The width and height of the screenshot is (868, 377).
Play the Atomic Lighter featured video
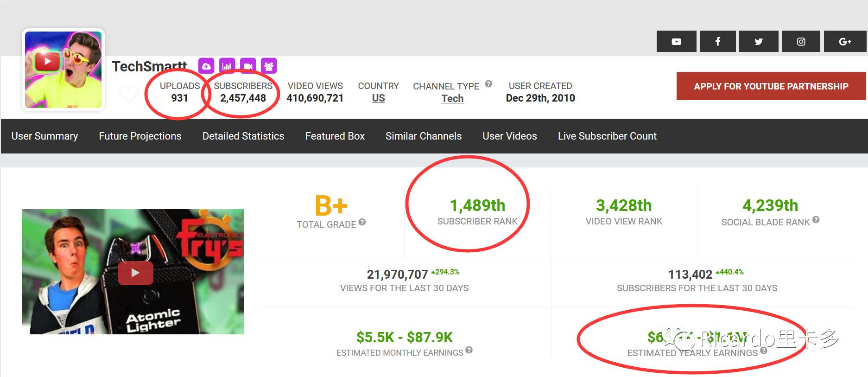coord(135,273)
